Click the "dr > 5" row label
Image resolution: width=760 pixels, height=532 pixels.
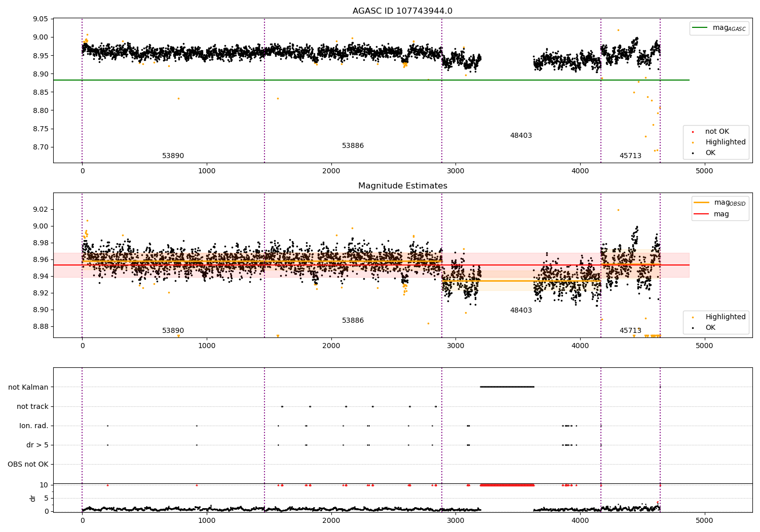coord(37,445)
